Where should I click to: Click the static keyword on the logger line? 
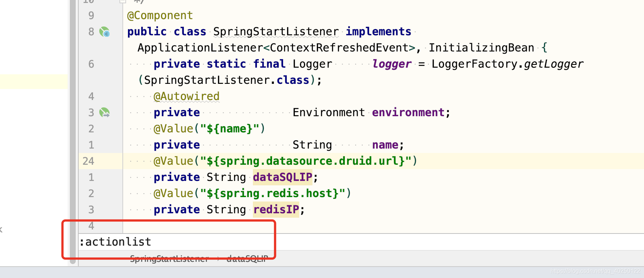(x=226, y=64)
